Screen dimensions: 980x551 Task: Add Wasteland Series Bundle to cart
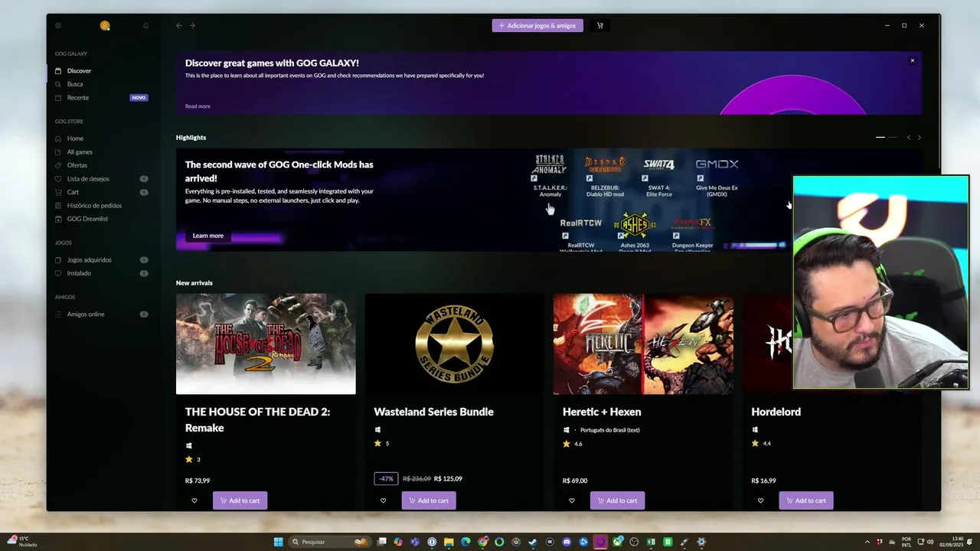click(429, 500)
